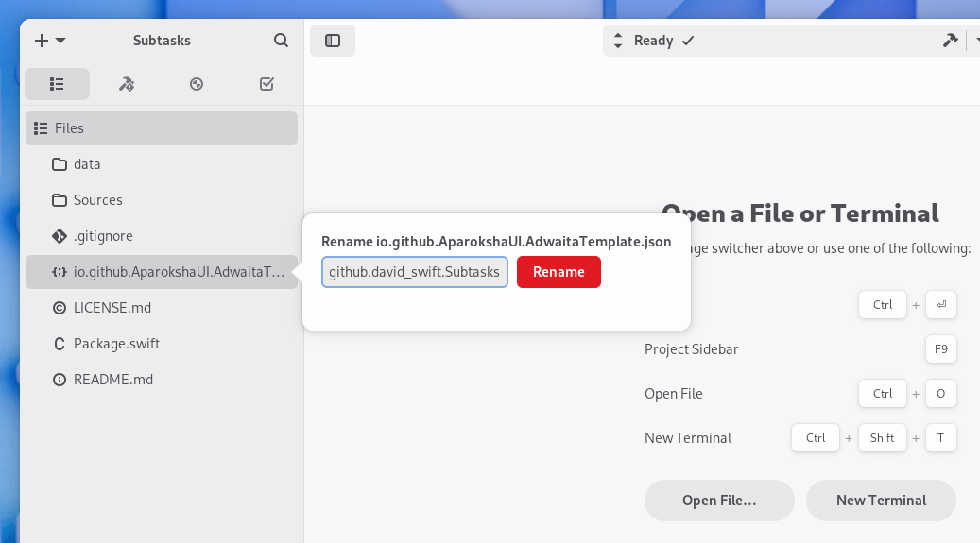The width and height of the screenshot is (980, 543).
Task: Click the rename filename text field
Action: [416, 272]
